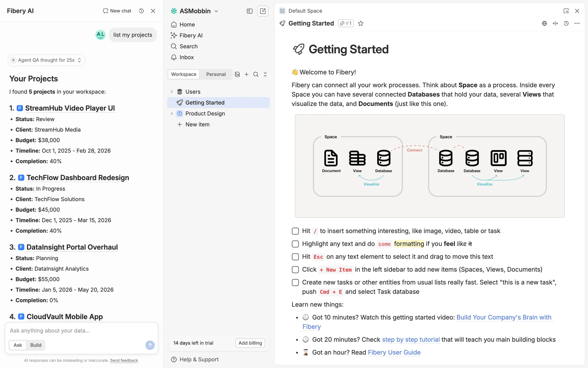588x368 pixels.
Task: Toggle the left sidebar panel icon
Action: (250, 11)
